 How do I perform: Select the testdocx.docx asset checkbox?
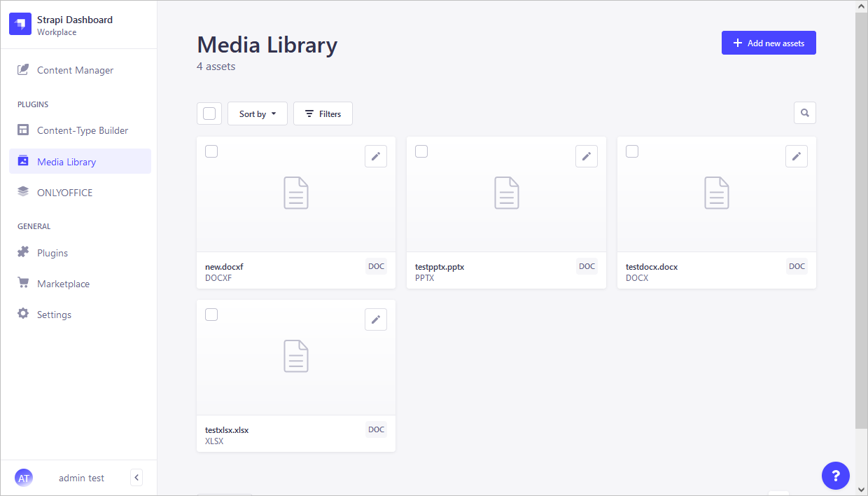point(631,151)
